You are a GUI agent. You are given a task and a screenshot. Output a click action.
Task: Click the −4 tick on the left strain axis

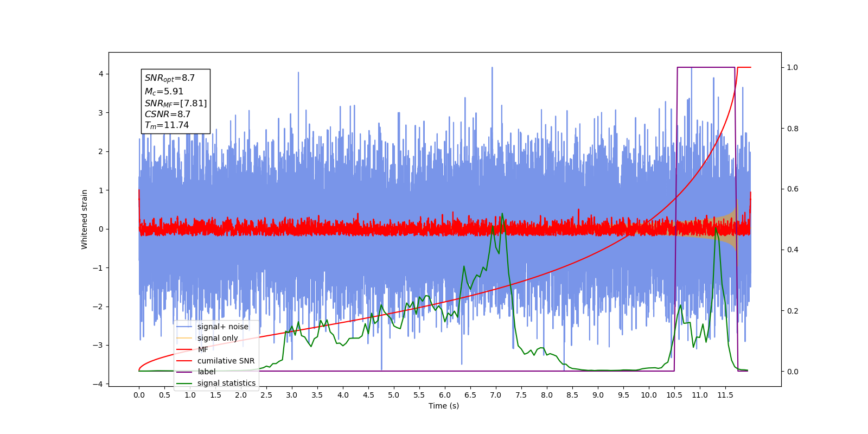[x=99, y=384]
